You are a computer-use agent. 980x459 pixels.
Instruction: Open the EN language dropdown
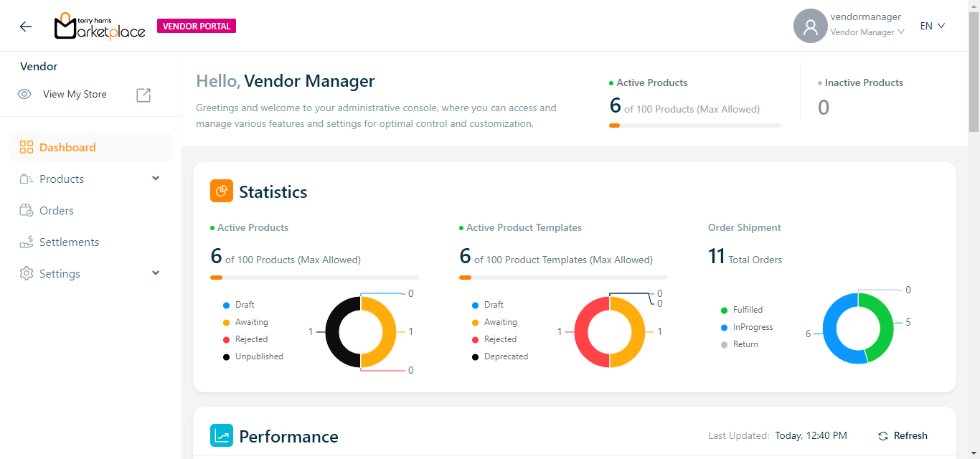click(933, 27)
